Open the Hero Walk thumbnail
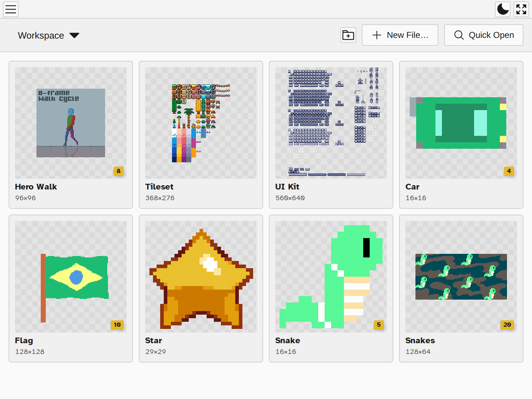 pyautogui.click(x=71, y=123)
